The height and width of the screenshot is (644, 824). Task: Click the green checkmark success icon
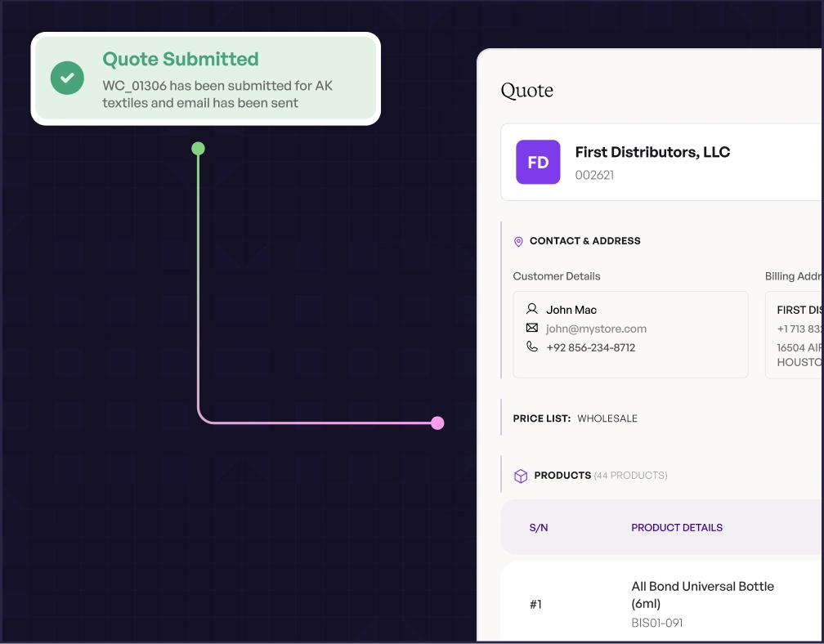[67, 78]
